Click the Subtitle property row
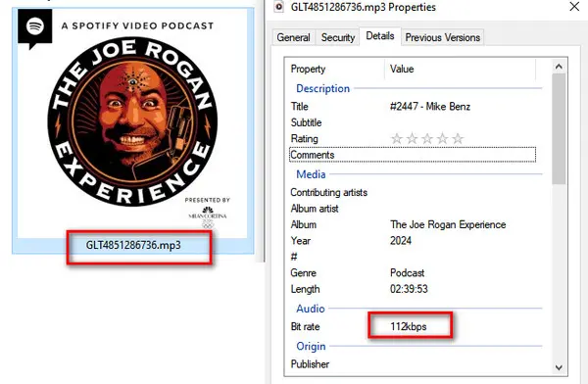 (413, 122)
